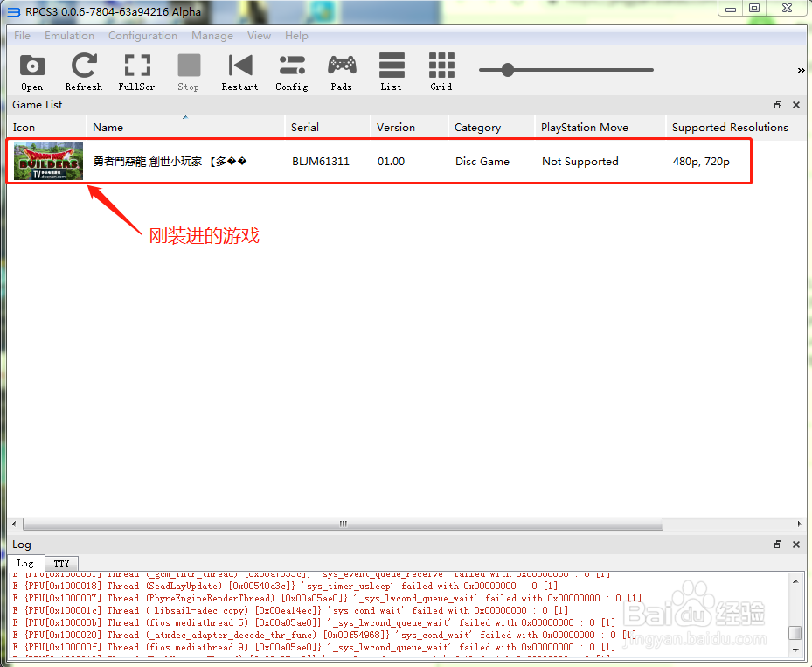812x667 pixels.
Task: Sort by PlayStation Move column header
Action: tap(600, 127)
